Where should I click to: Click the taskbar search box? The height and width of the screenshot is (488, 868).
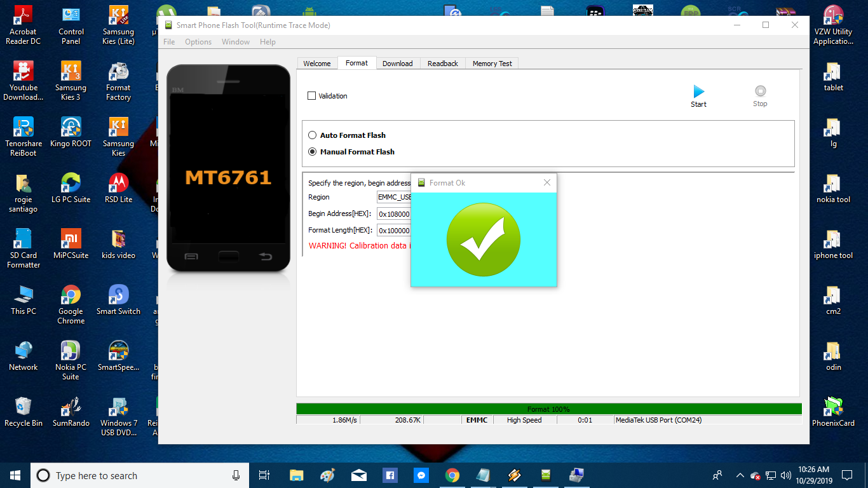click(x=139, y=475)
